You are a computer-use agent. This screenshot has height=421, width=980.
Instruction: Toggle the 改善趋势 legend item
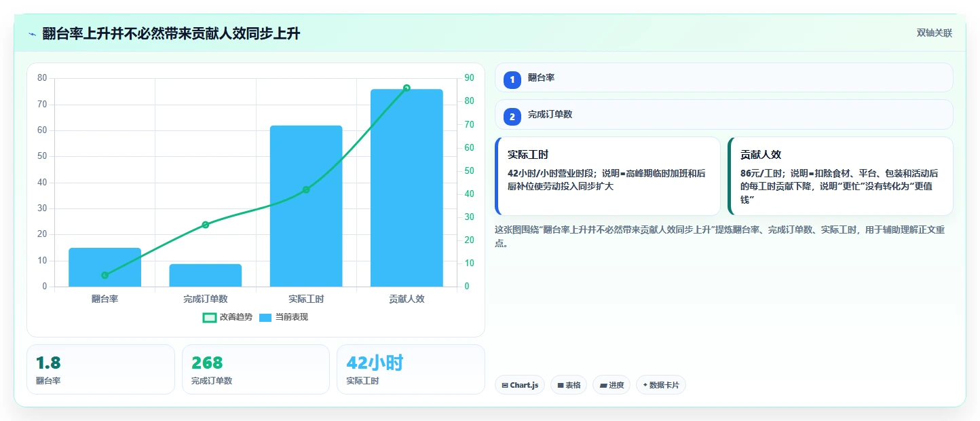click(x=227, y=317)
